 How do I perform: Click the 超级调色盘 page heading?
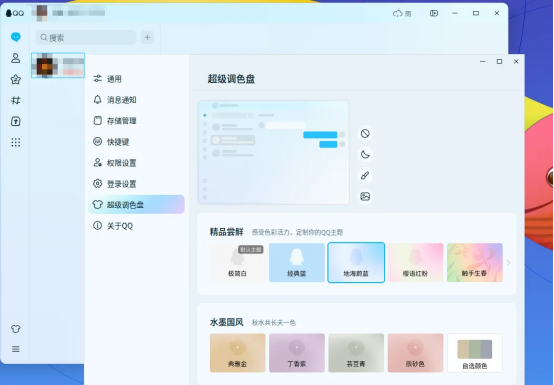[x=231, y=79]
